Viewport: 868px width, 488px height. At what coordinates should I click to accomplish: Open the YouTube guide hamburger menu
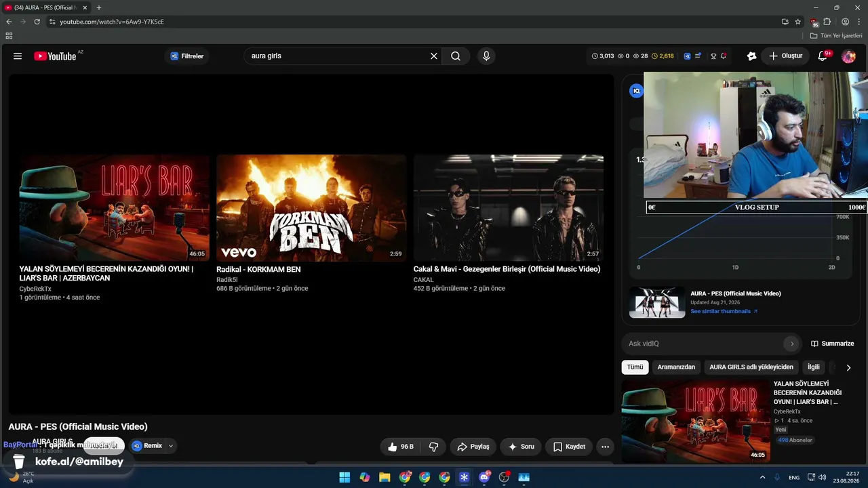(x=18, y=56)
